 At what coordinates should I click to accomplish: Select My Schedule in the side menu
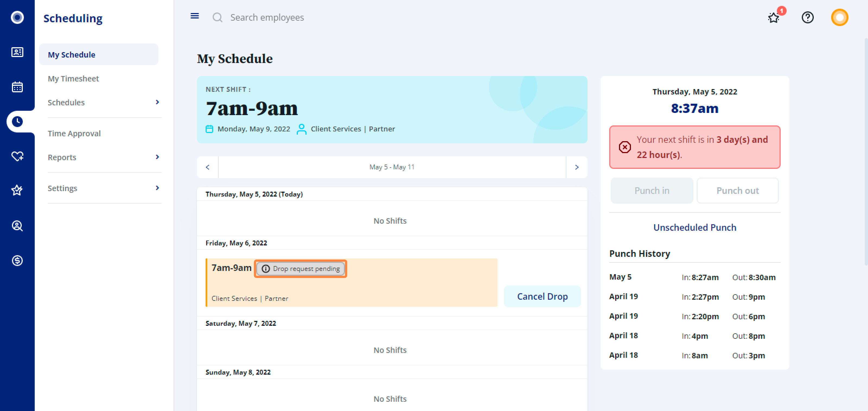(99, 55)
